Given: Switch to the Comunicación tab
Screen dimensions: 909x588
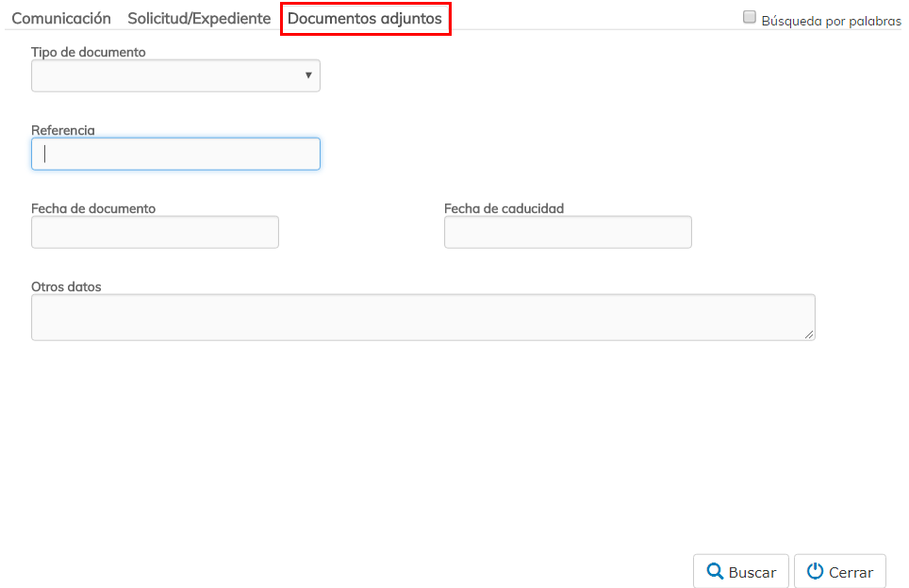Looking at the screenshot, I should [x=61, y=19].
